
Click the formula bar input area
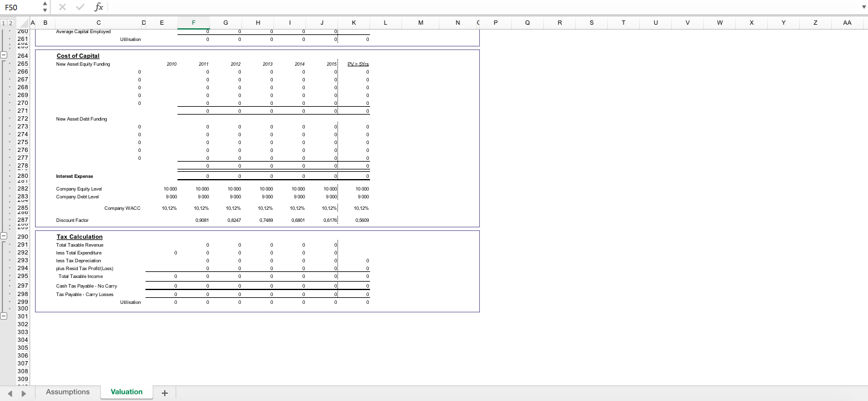coord(423,7)
